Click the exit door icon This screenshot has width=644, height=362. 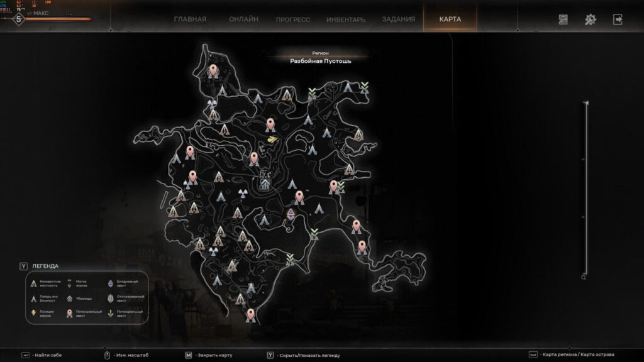tap(618, 19)
